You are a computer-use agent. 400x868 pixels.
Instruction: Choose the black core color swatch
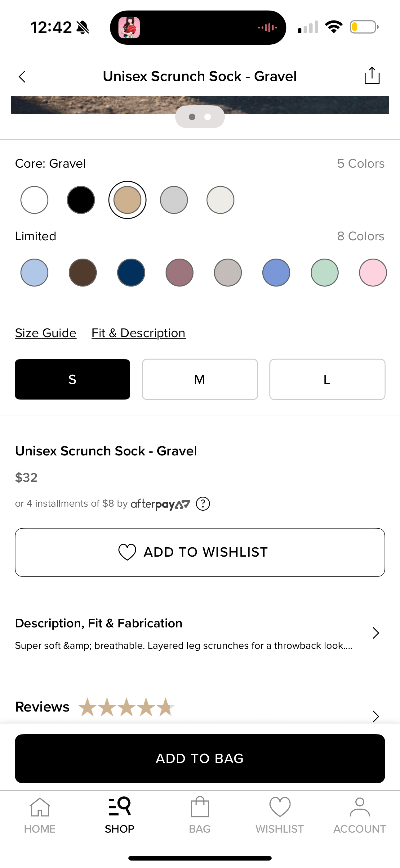coord(81,200)
